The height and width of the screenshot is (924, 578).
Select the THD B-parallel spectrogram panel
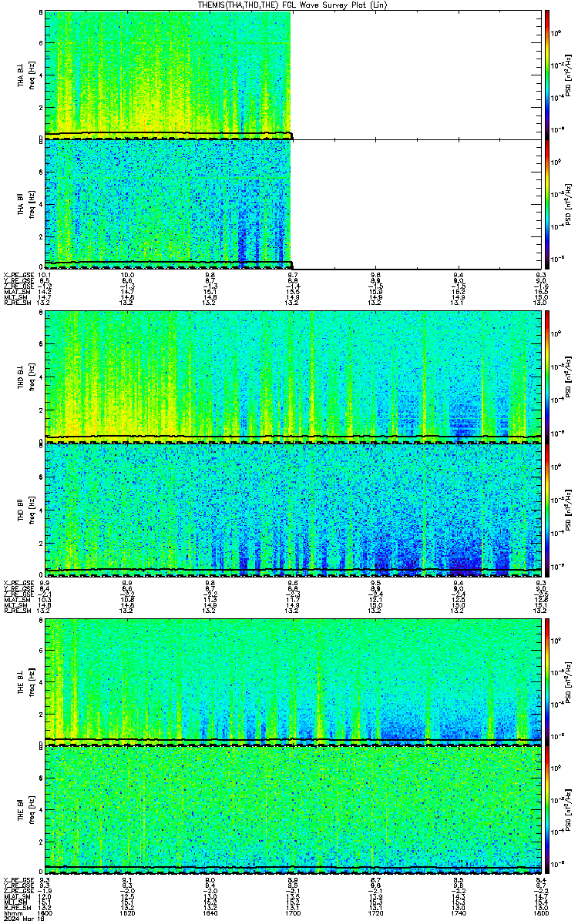pos(293,508)
